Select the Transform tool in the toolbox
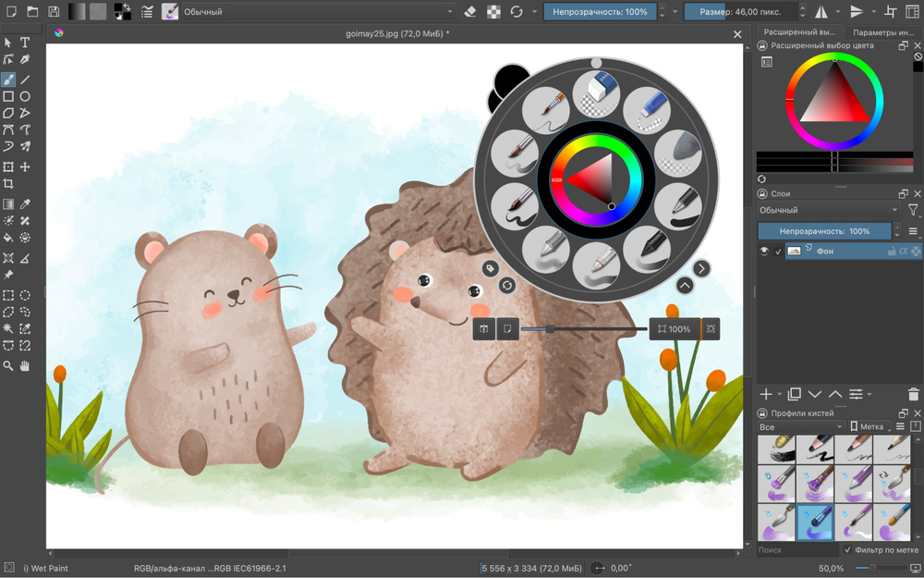Image resolution: width=924 pixels, height=578 pixels. click(x=10, y=167)
